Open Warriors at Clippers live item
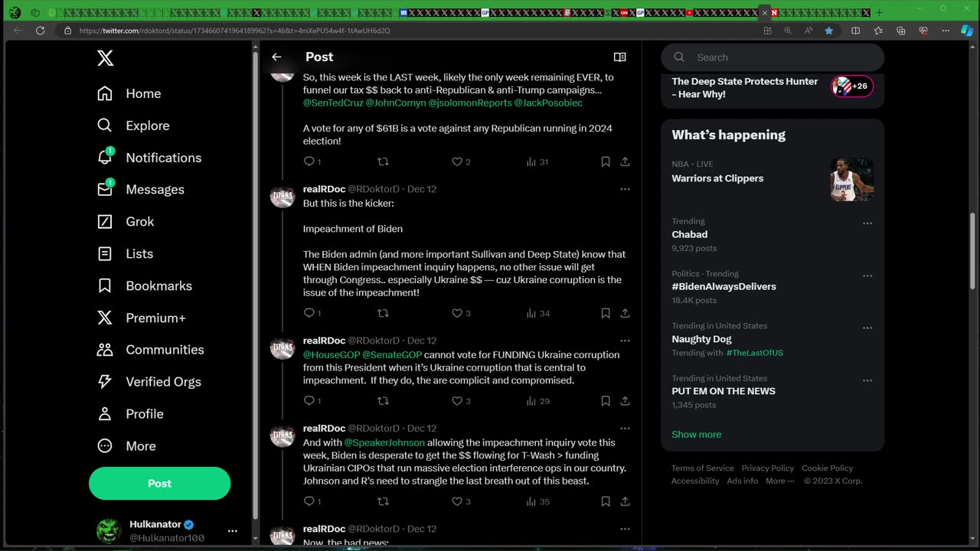 pos(773,178)
